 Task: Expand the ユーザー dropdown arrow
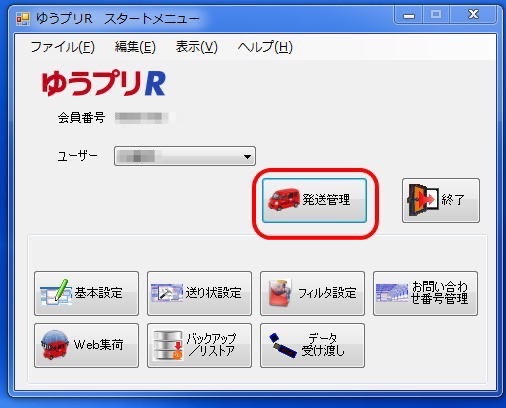(x=247, y=156)
